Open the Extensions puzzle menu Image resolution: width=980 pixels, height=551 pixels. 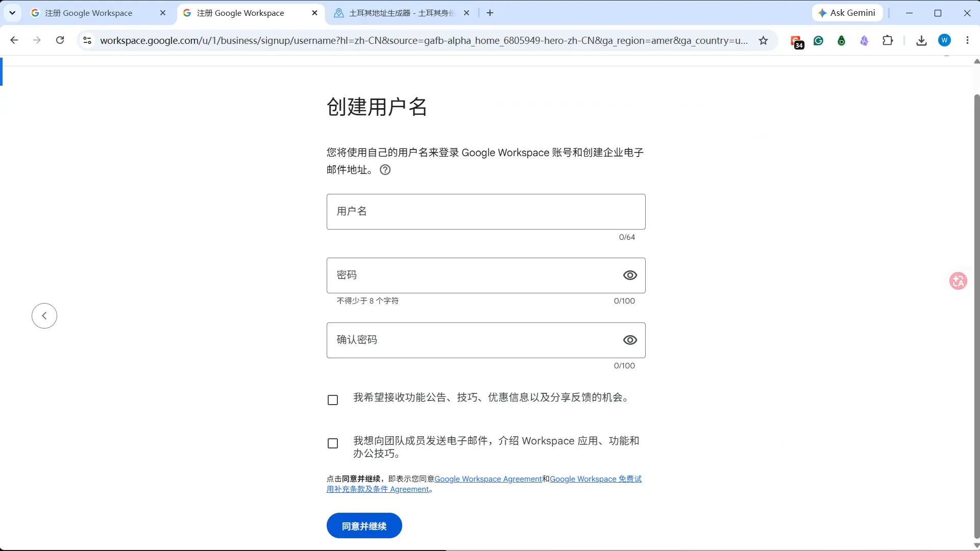tap(888, 40)
